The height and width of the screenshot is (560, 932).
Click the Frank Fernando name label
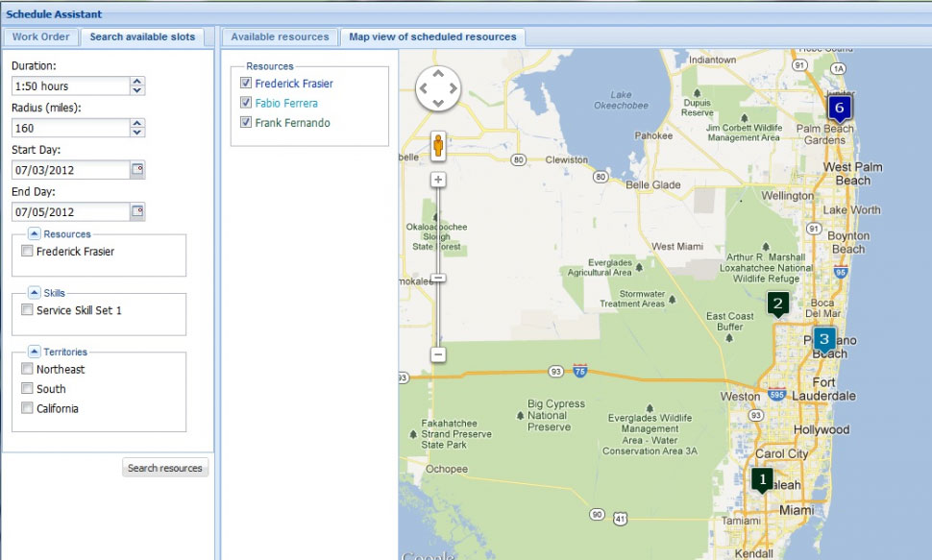coord(292,122)
